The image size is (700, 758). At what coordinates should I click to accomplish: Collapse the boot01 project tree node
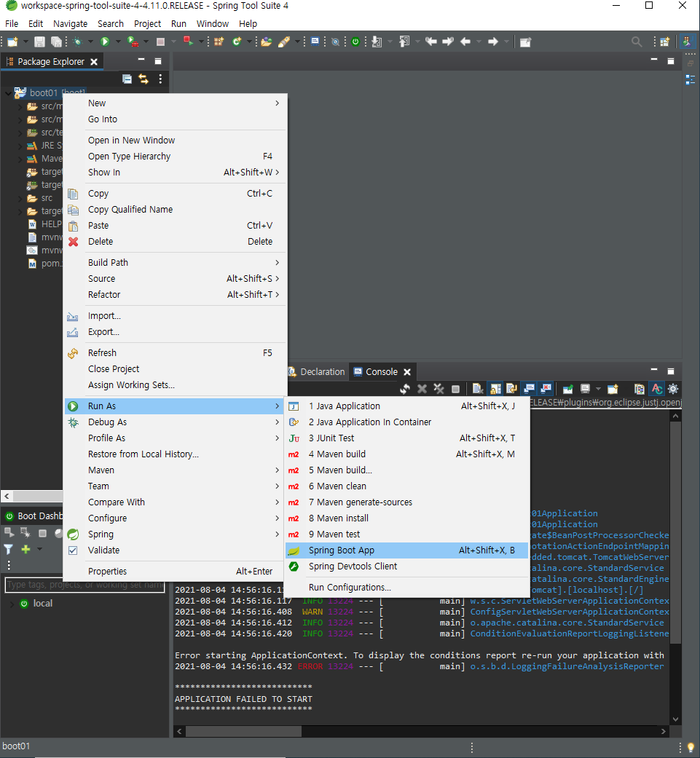pos(8,92)
